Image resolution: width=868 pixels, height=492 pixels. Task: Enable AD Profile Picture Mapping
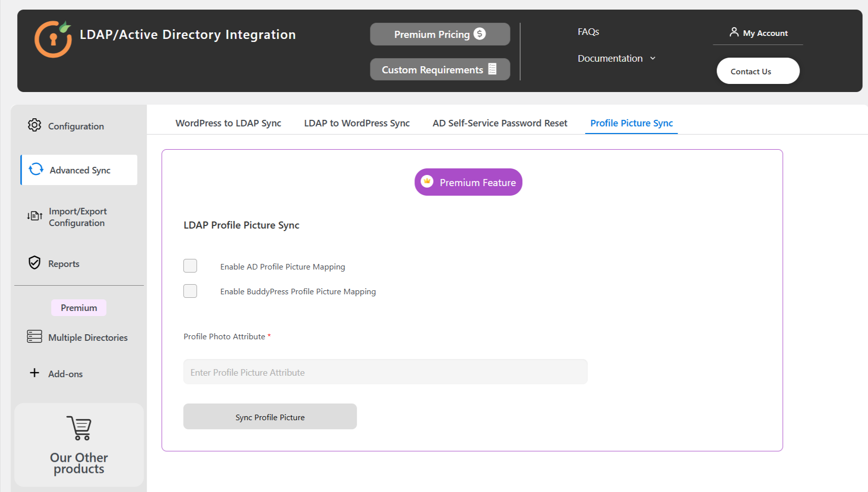tap(190, 265)
